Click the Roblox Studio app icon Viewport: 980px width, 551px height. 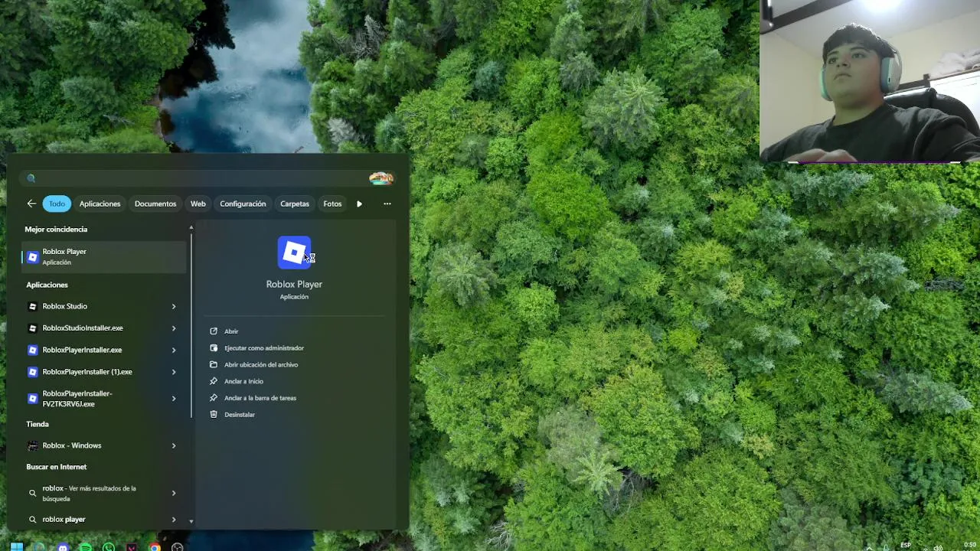[x=32, y=306]
